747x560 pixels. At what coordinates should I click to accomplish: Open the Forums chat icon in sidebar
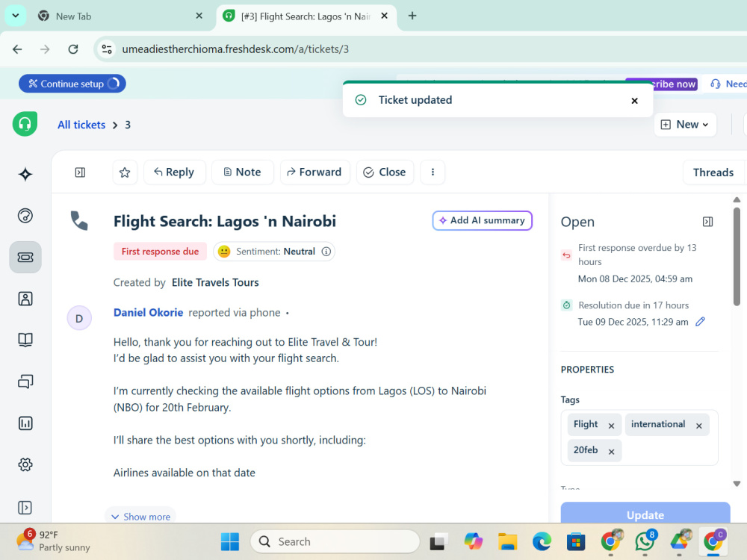tap(25, 382)
